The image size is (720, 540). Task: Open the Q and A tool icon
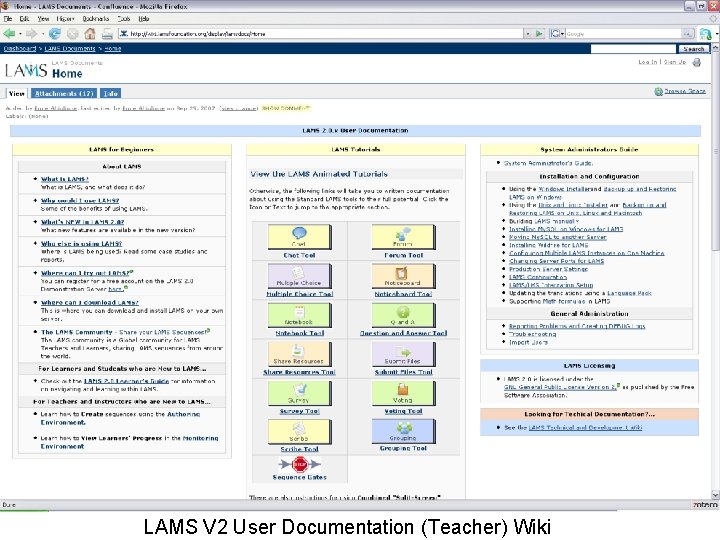click(x=403, y=315)
